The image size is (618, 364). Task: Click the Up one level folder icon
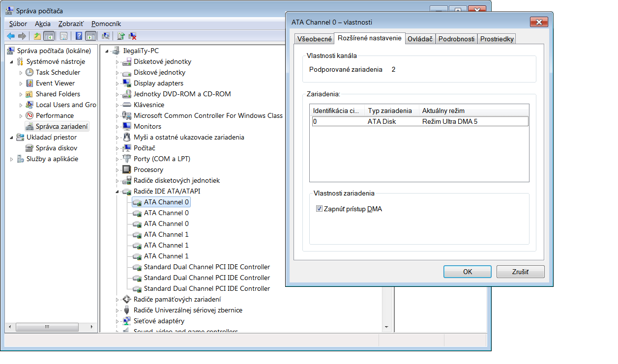pos(37,36)
